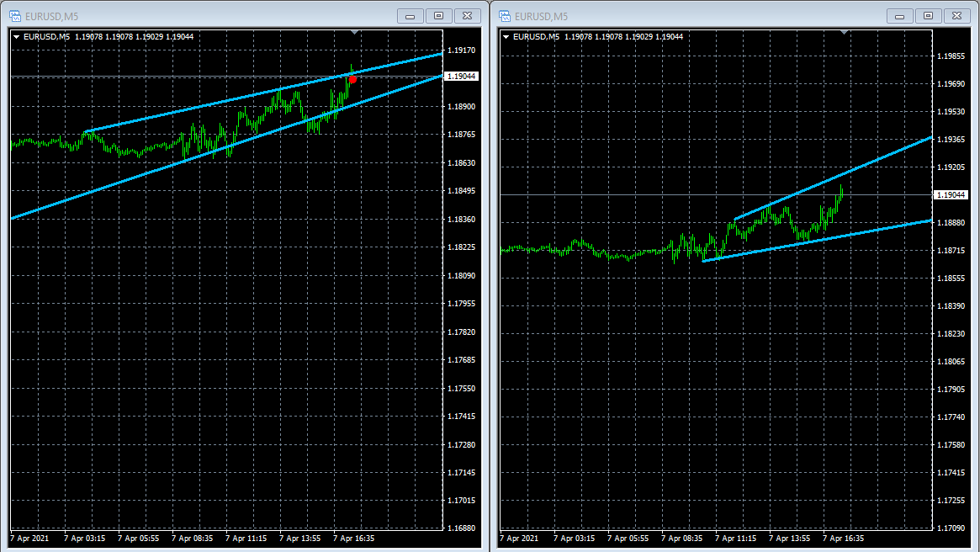Click the 1.18715 price level on right scale
Screen dimensions: 980x552
951,251
